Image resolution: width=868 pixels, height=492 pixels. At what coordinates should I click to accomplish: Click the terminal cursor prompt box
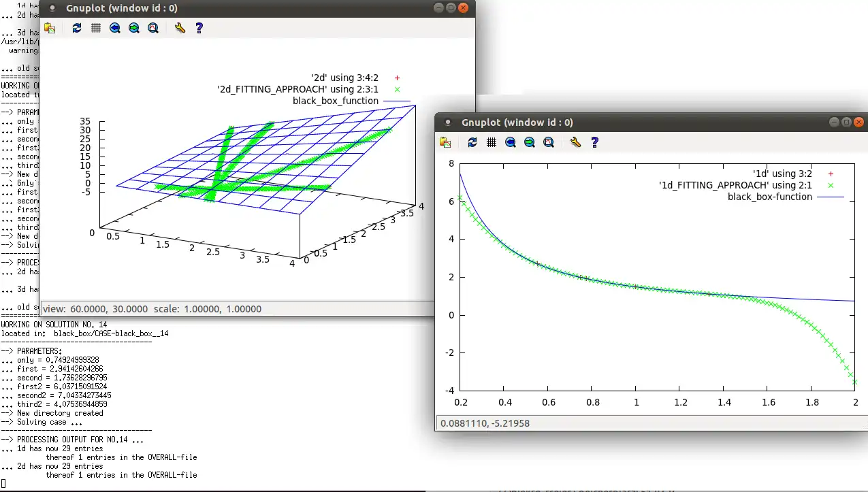click(3, 484)
